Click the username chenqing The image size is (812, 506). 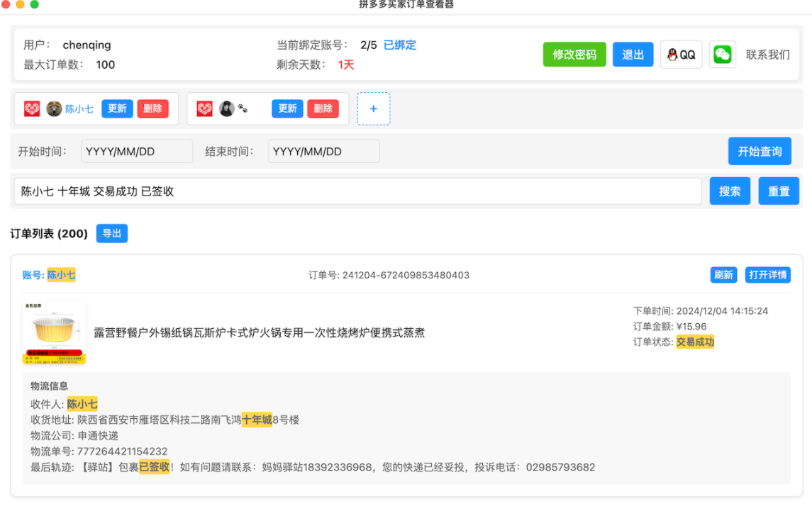[87, 45]
